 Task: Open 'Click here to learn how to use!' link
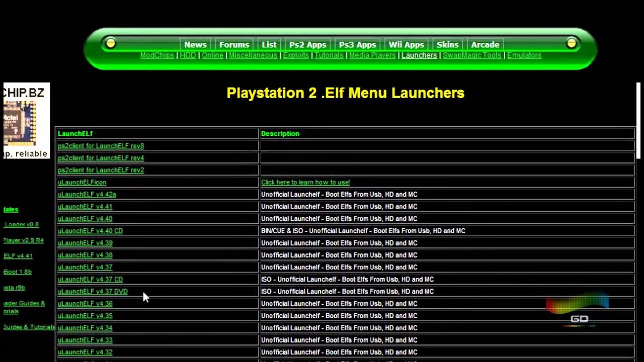(x=305, y=183)
